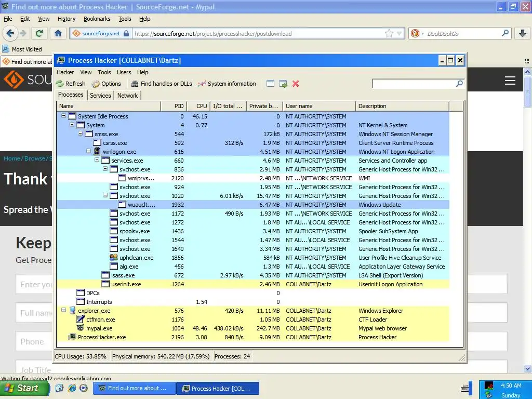Launch Internet Explorer from quick launch
The image size is (532, 399).
pyautogui.click(x=72, y=388)
